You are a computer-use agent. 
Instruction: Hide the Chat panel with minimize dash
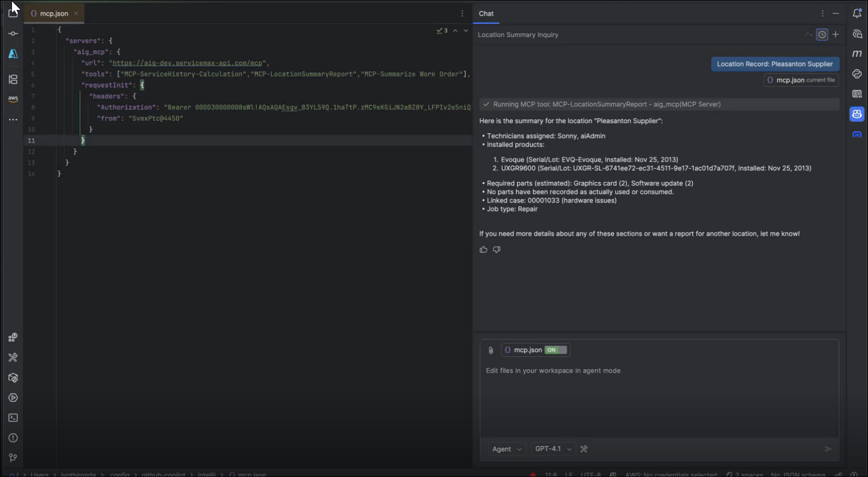click(836, 14)
